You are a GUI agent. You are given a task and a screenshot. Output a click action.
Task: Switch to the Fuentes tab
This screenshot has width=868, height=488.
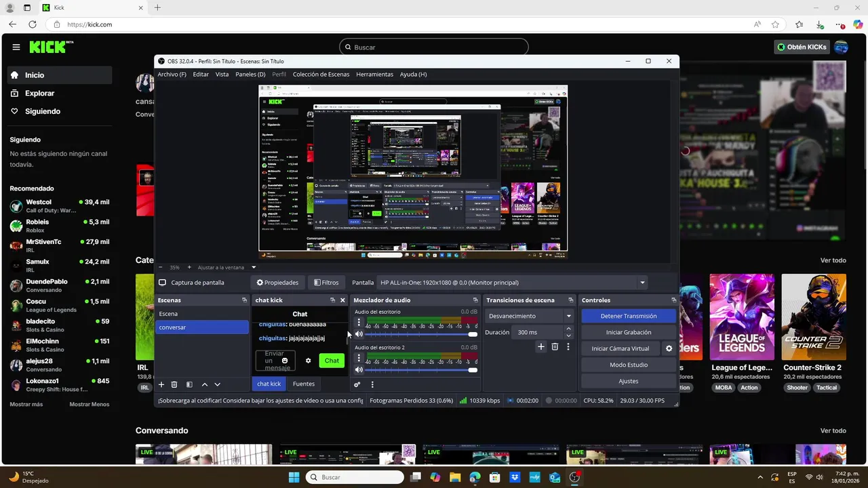303,384
